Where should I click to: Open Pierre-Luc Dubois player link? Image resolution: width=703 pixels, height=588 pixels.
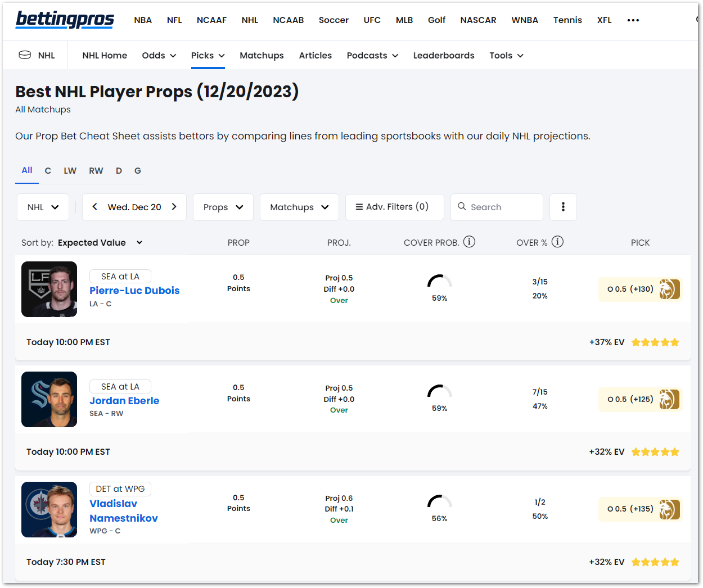click(134, 291)
